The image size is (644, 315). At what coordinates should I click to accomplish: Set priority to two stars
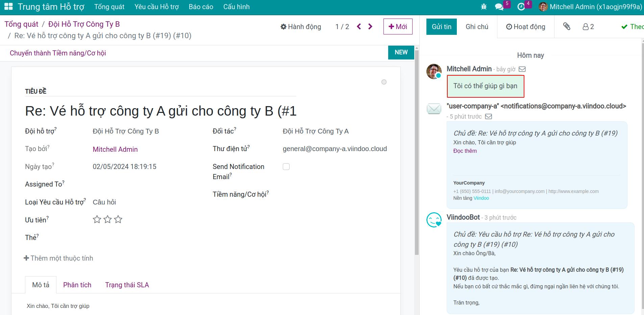pos(107,219)
